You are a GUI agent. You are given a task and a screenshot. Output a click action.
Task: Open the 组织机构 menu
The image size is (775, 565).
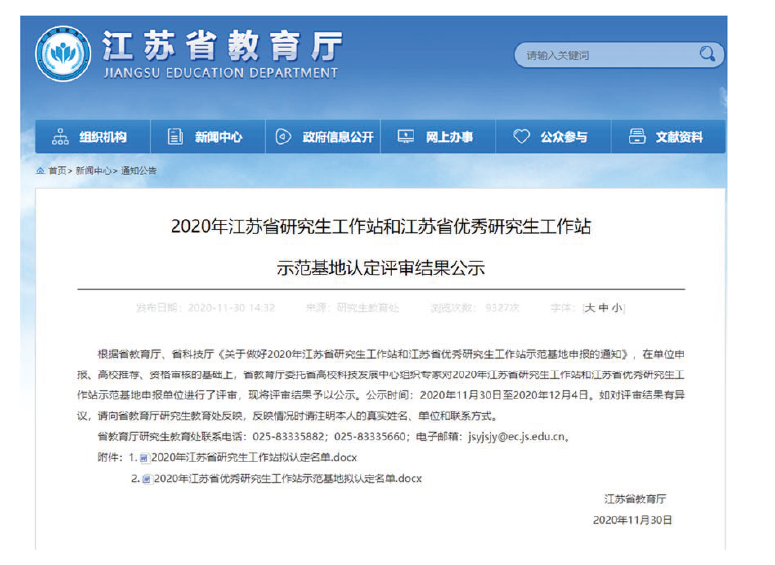(x=93, y=136)
